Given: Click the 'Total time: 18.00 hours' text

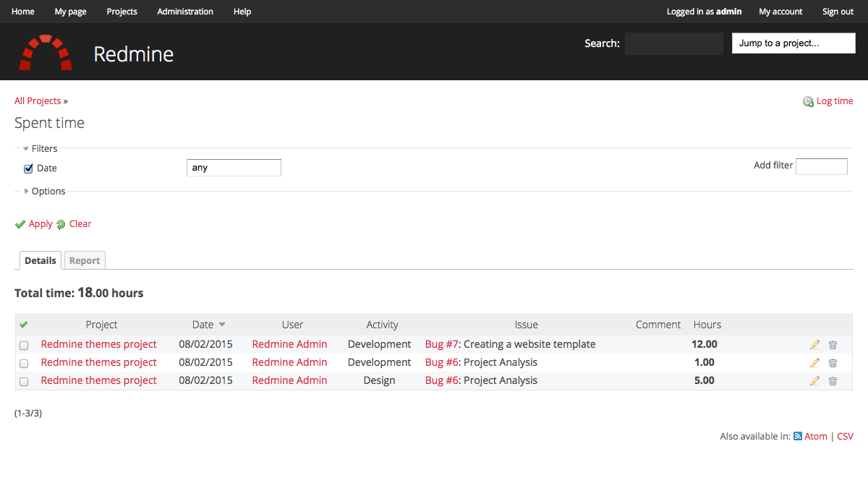Looking at the screenshot, I should pyautogui.click(x=79, y=293).
